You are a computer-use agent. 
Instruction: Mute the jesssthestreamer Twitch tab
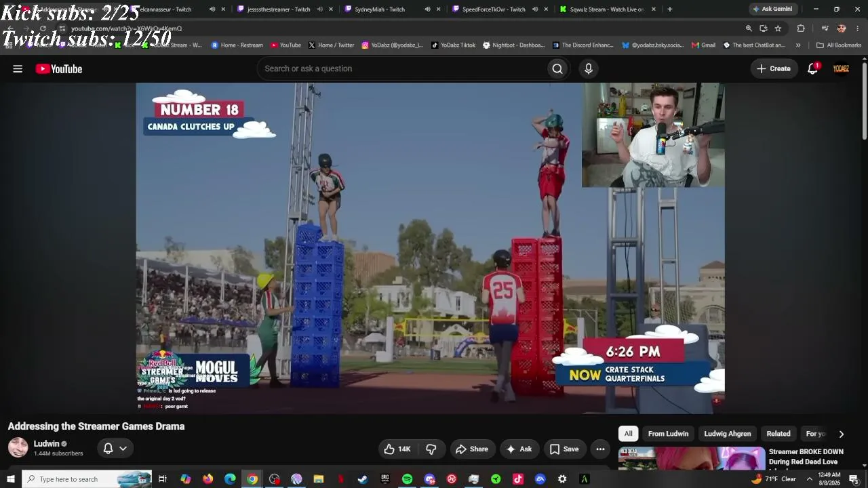tap(319, 9)
